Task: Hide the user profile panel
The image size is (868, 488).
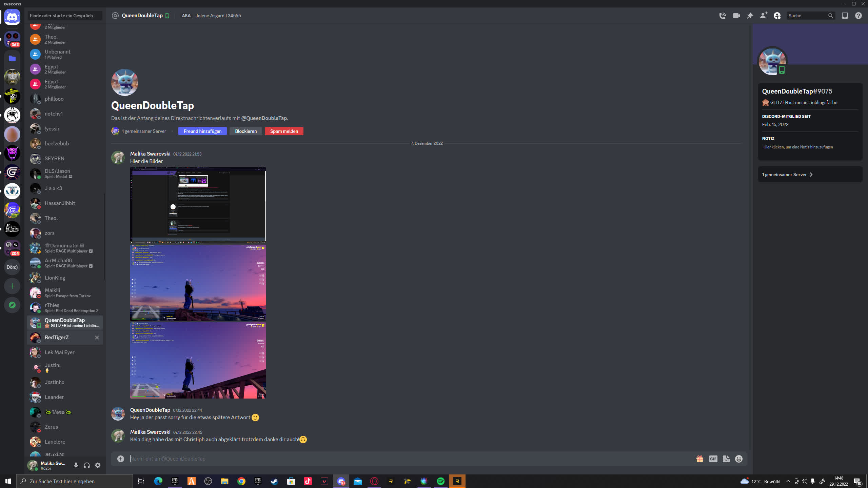Action: [777, 16]
